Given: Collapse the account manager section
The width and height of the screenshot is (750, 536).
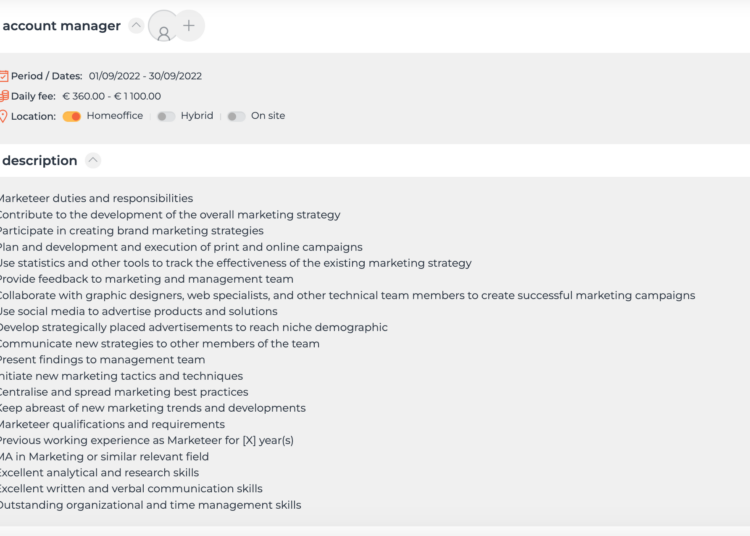Looking at the screenshot, I should 136,26.
